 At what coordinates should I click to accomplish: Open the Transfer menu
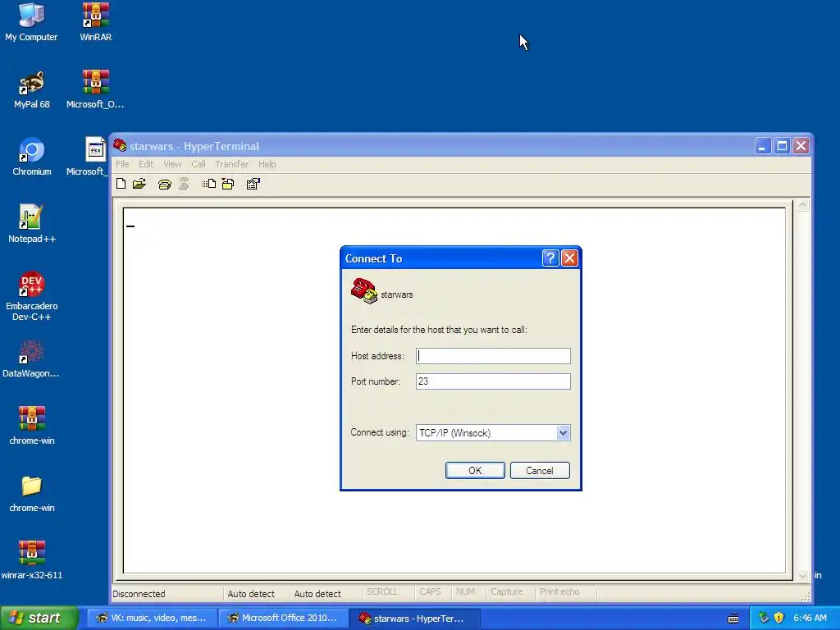[232, 164]
